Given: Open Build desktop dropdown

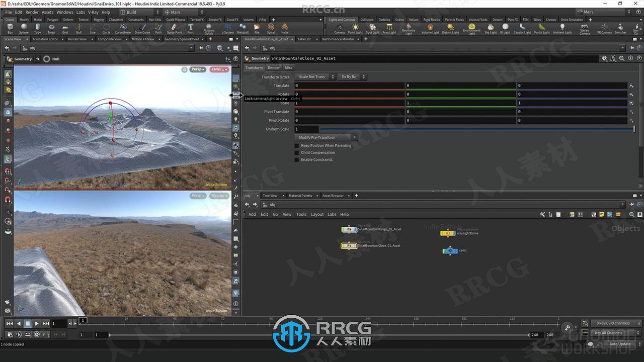Looking at the screenshot, I should tap(140, 12).
